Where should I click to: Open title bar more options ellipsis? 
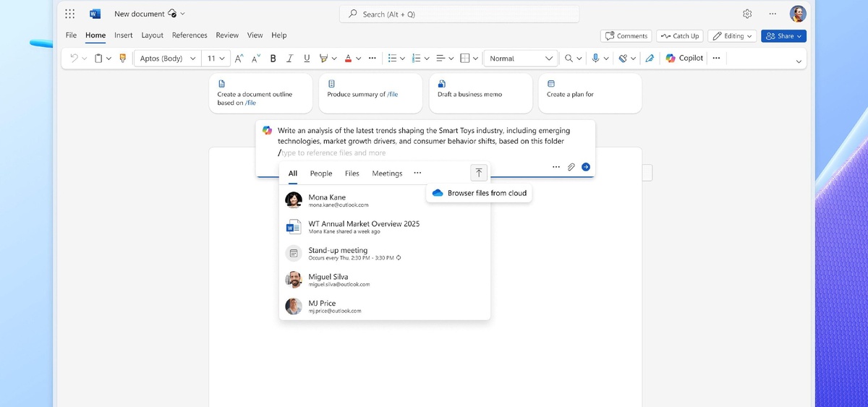(773, 14)
